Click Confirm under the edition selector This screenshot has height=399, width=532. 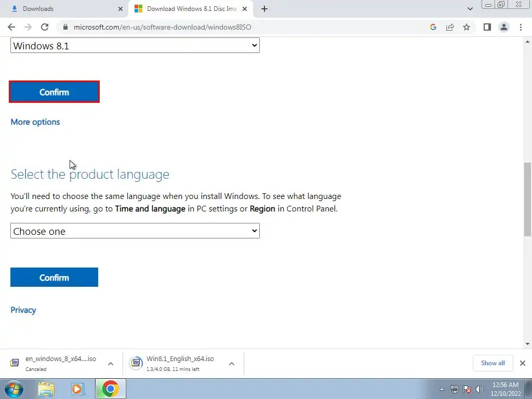(x=54, y=92)
